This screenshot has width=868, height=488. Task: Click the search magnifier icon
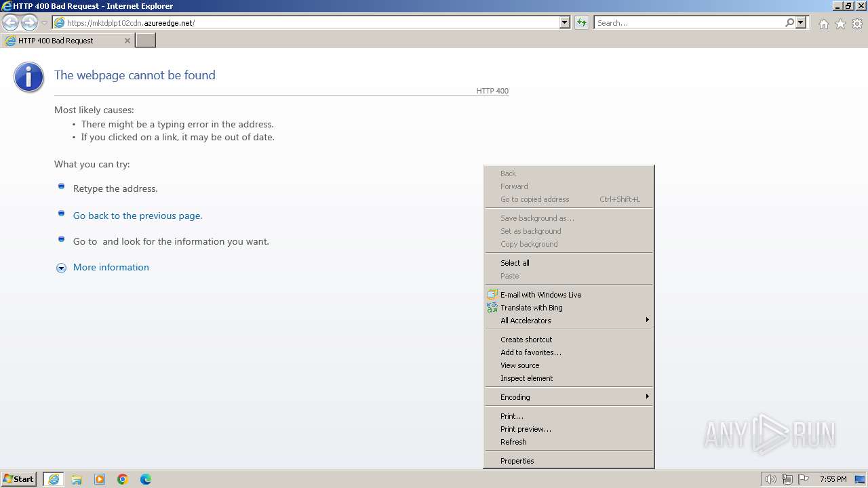(789, 23)
